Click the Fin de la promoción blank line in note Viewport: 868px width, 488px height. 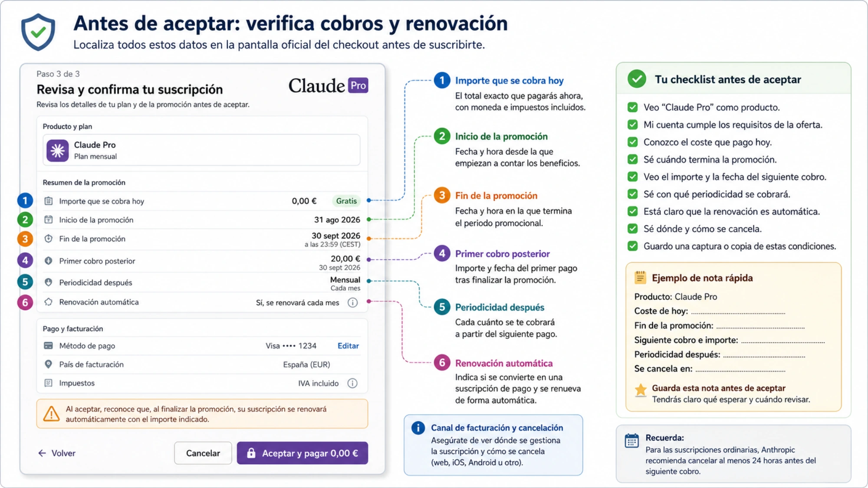[760, 327]
